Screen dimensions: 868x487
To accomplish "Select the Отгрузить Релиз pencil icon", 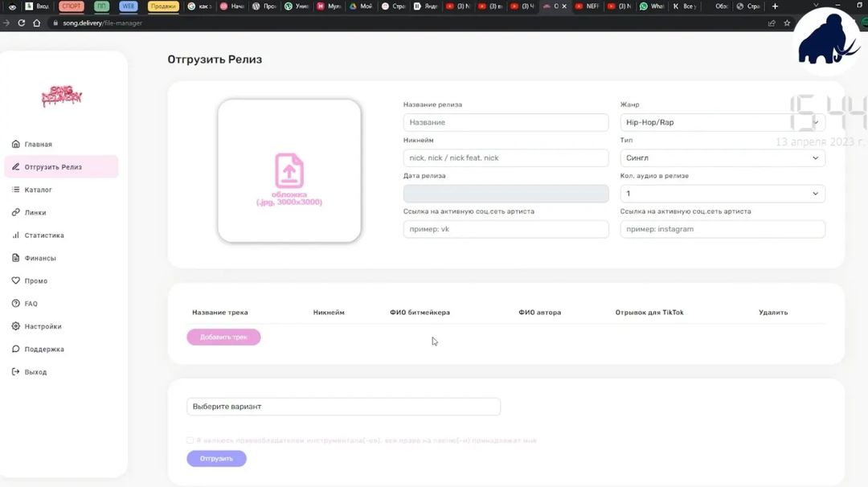I will pos(15,166).
